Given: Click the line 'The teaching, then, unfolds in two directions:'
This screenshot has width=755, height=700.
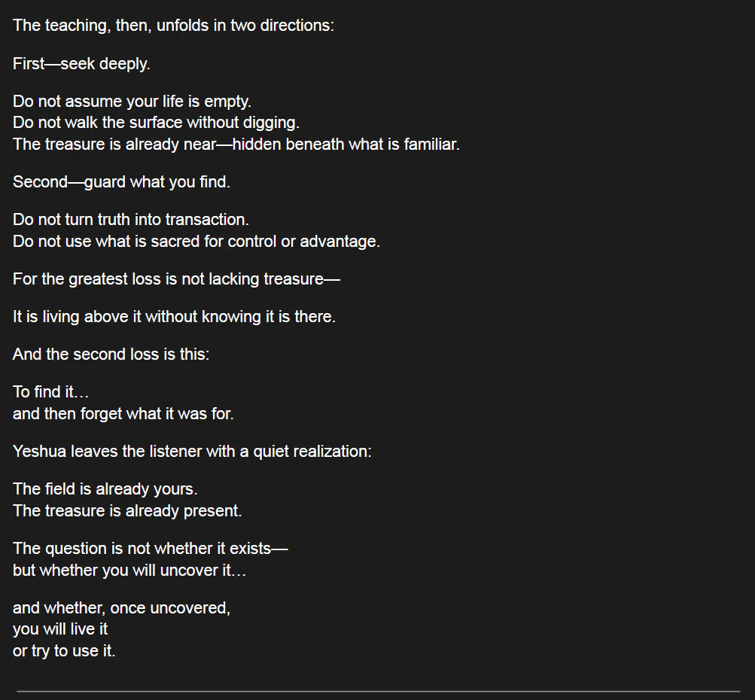Looking at the screenshot, I should tap(173, 26).
